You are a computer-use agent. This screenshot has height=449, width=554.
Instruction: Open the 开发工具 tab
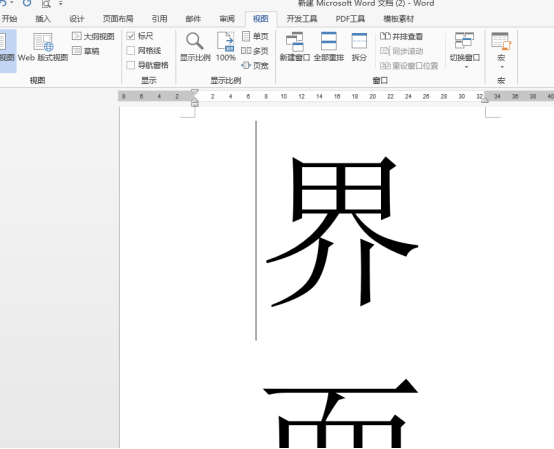coord(302,19)
